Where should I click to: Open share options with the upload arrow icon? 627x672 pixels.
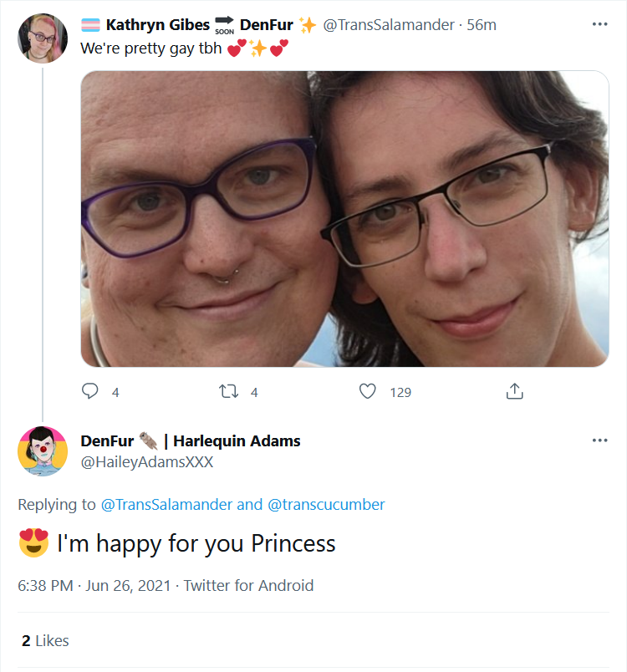click(514, 391)
